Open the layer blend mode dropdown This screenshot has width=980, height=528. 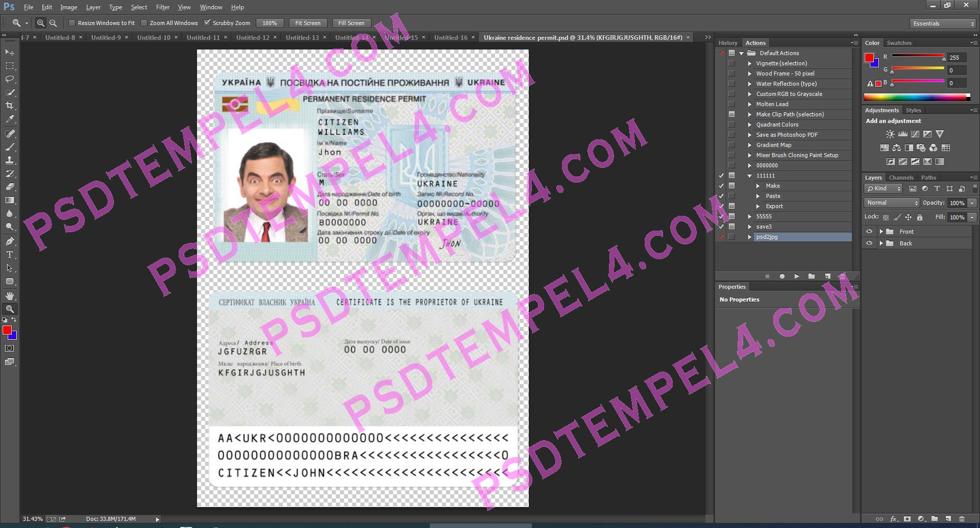coord(892,203)
